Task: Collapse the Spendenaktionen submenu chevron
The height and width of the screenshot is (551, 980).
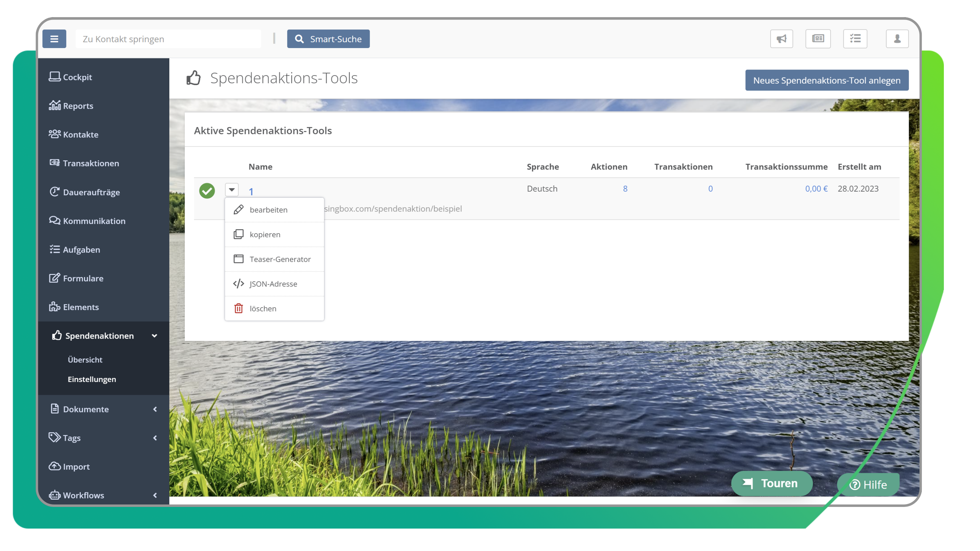Action: [x=154, y=336]
